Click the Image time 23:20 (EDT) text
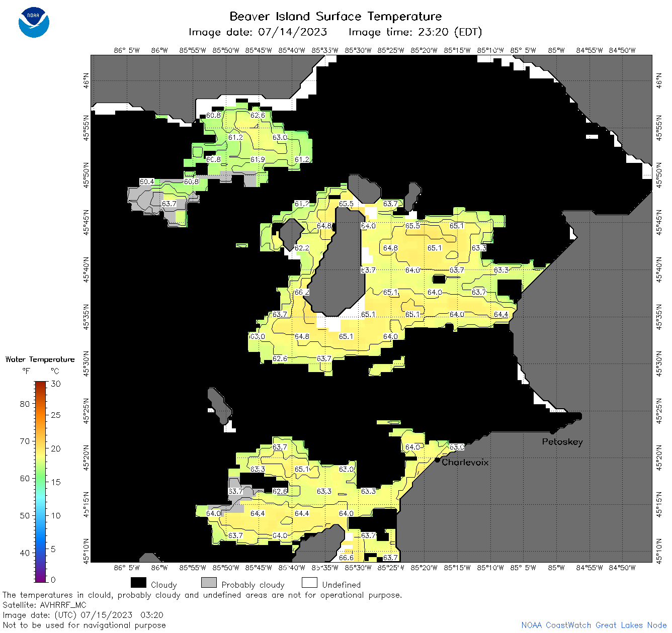The image size is (672, 633). [415, 32]
